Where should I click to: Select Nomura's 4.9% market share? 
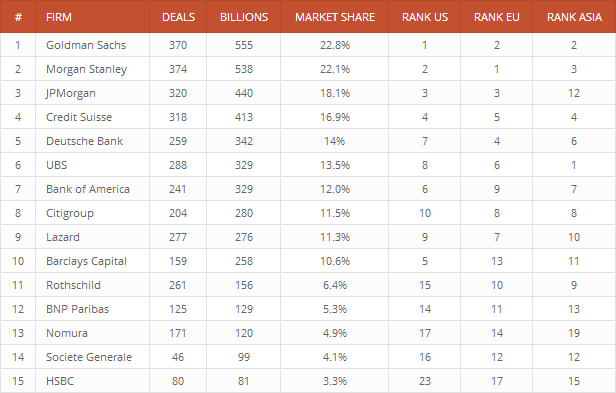tap(335, 333)
